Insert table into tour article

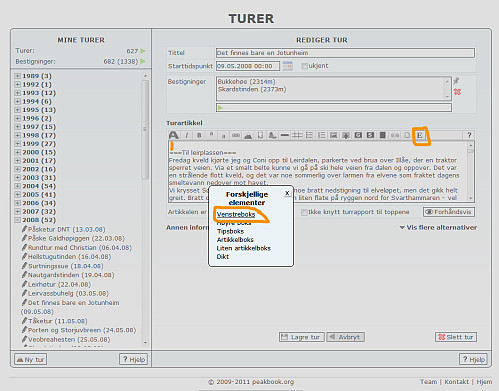click(297, 135)
